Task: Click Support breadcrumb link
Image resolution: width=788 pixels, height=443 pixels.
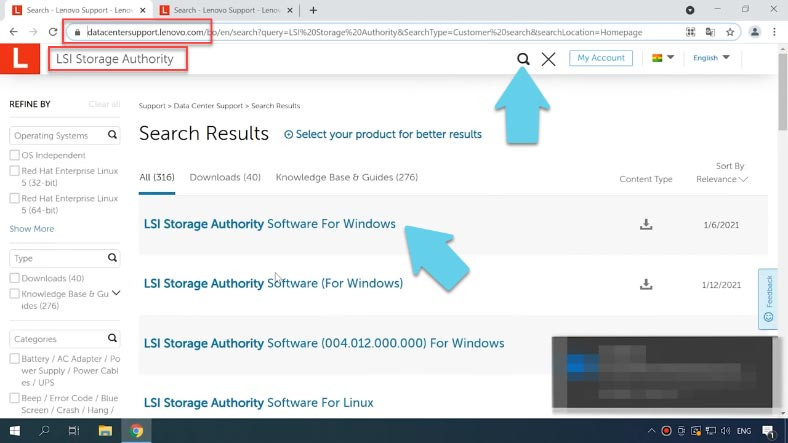Action: pyautogui.click(x=152, y=106)
